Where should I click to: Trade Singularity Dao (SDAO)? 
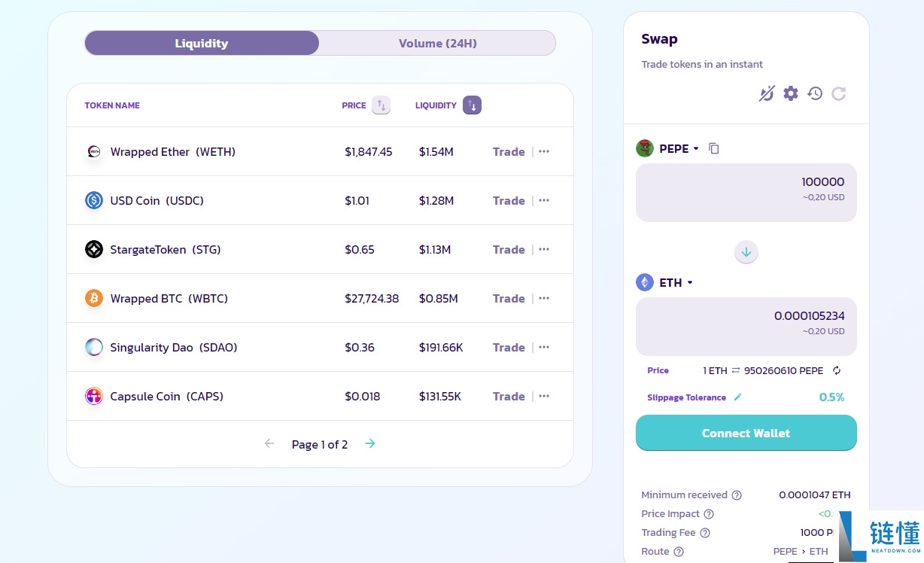click(x=509, y=347)
